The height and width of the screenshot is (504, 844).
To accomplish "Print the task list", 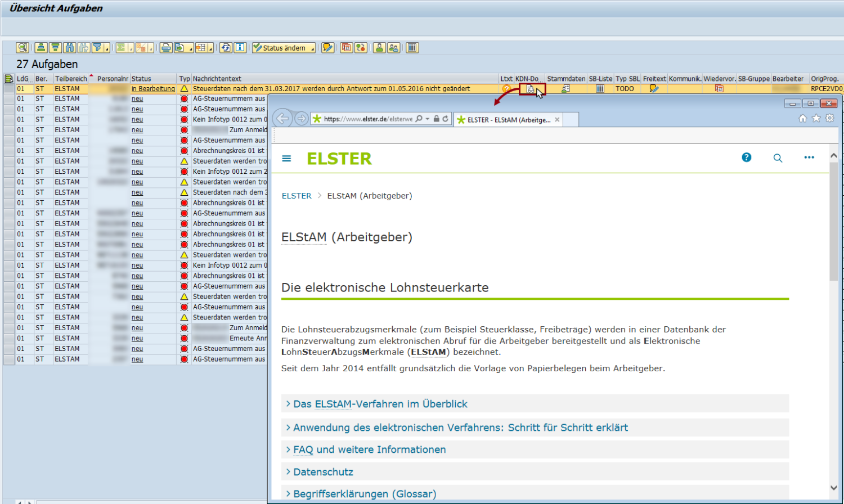I will pyautogui.click(x=166, y=48).
